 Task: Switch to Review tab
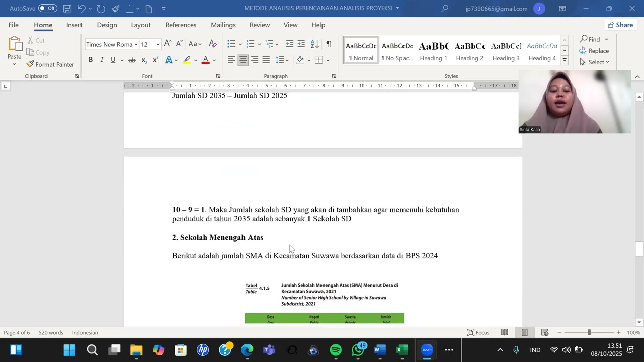pyautogui.click(x=260, y=25)
